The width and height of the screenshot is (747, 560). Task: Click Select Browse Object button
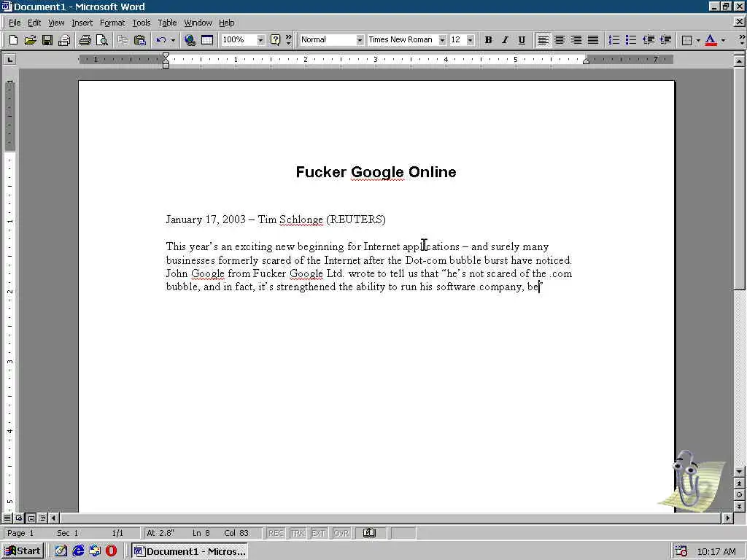coord(739,495)
